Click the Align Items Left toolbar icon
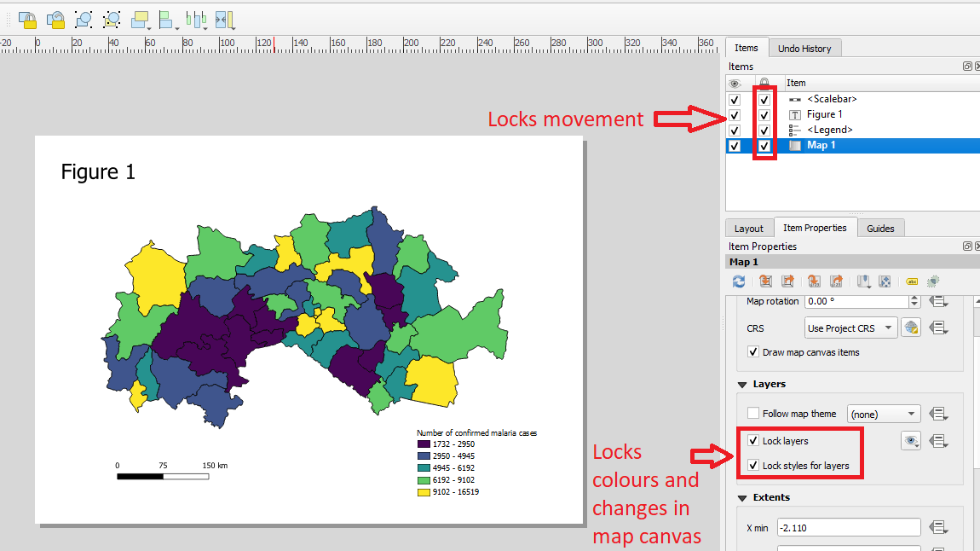This screenshot has width=980, height=551. pos(165,20)
